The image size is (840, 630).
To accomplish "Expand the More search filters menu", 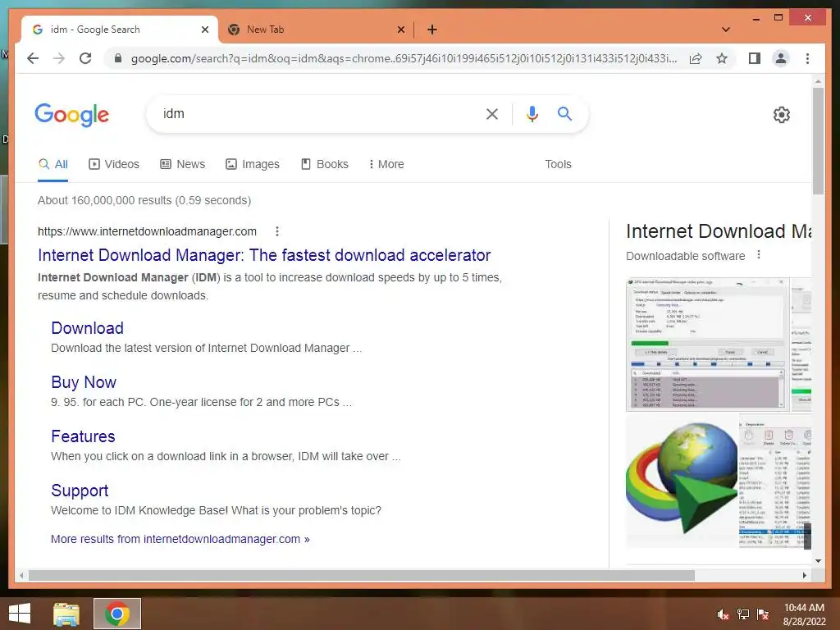I will click(x=386, y=164).
